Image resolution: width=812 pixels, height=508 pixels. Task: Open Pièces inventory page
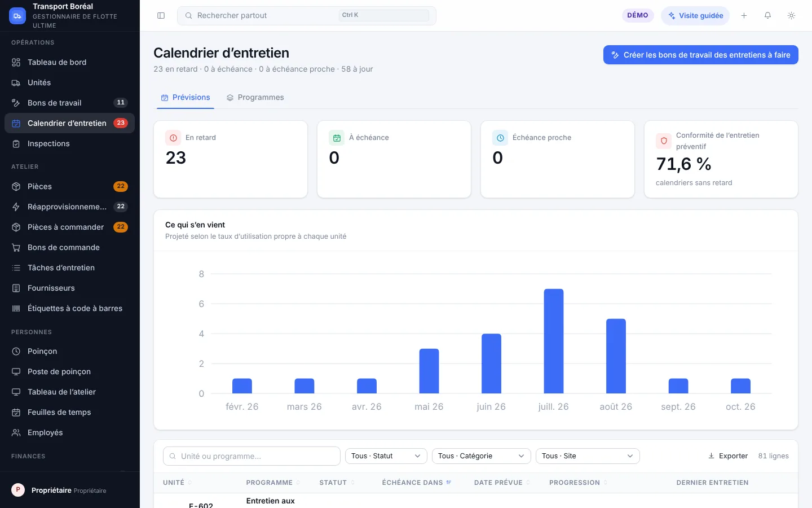click(x=69, y=186)
